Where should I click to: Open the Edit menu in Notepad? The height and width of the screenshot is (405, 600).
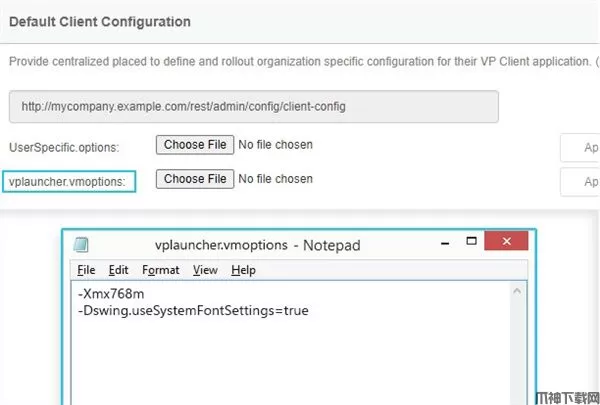click(119, 270)
